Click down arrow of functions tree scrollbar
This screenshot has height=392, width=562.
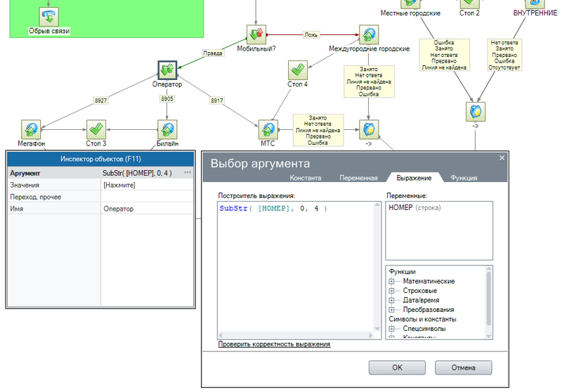pos(488,336)
